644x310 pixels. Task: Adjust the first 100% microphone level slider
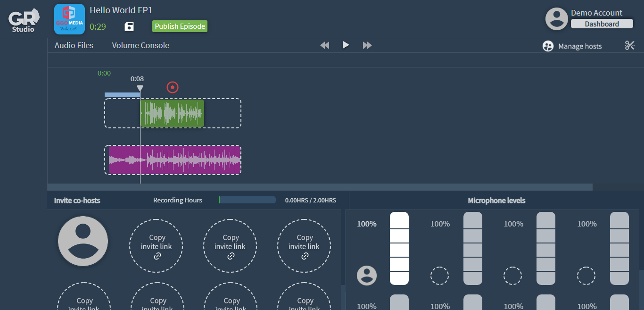pos(399,249)
